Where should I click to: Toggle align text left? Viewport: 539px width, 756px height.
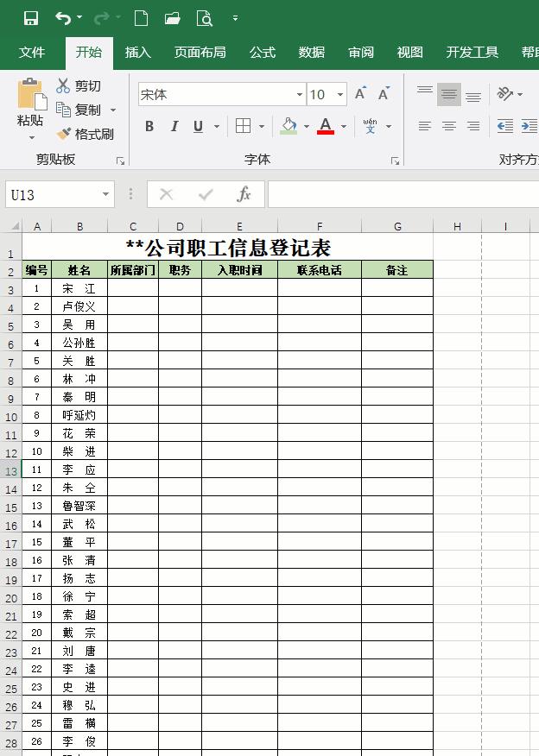tap(425, 126)
